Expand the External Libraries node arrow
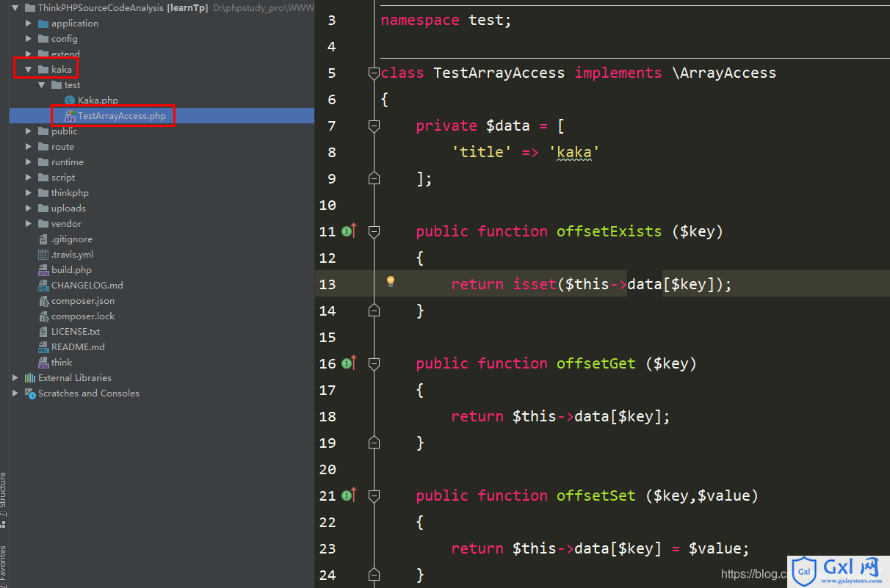This screenshot has height=588, width=890. pyautogui.click(x=15, y=378)
